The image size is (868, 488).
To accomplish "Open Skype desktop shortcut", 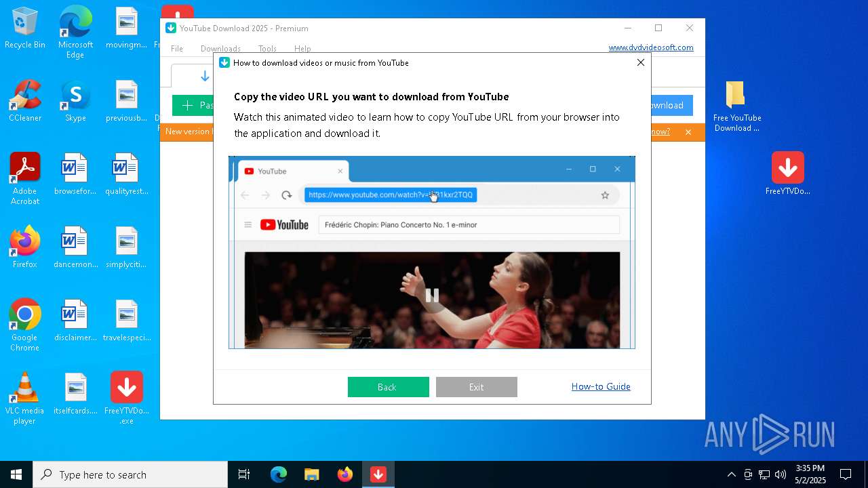I will [x=75, y=102].
